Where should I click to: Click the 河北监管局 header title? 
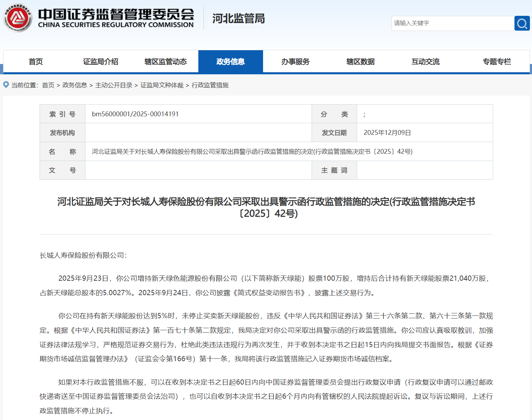238,18
